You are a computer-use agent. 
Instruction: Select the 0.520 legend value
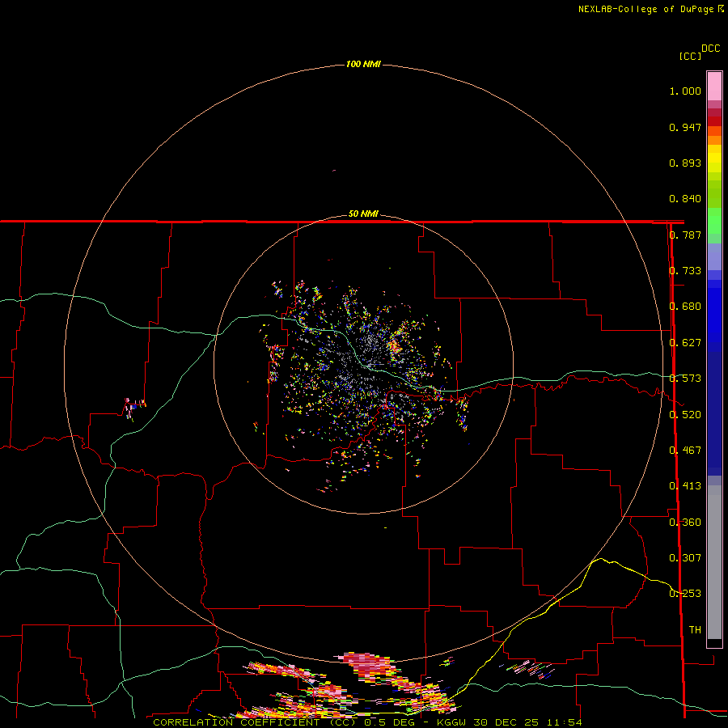[685, 415]
